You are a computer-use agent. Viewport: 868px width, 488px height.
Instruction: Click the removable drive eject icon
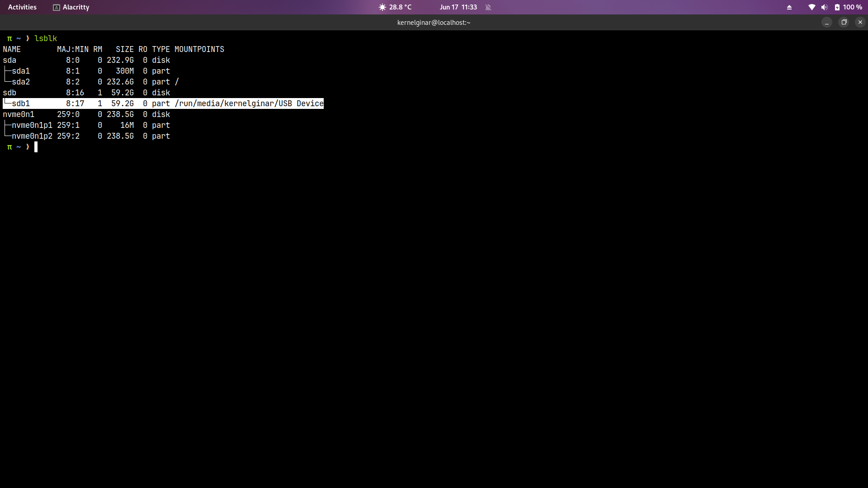[789, 7]
